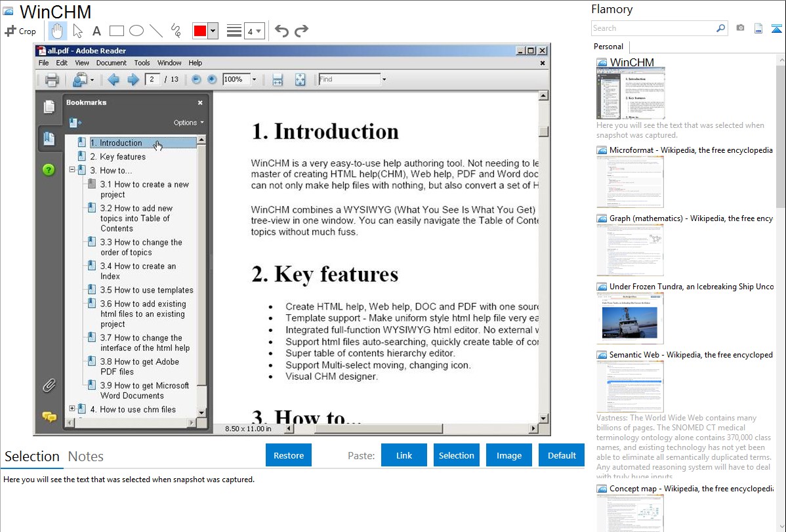786x532 pixels.
Task: Redo the last undone edit
Action: click(x=301, y=31)
